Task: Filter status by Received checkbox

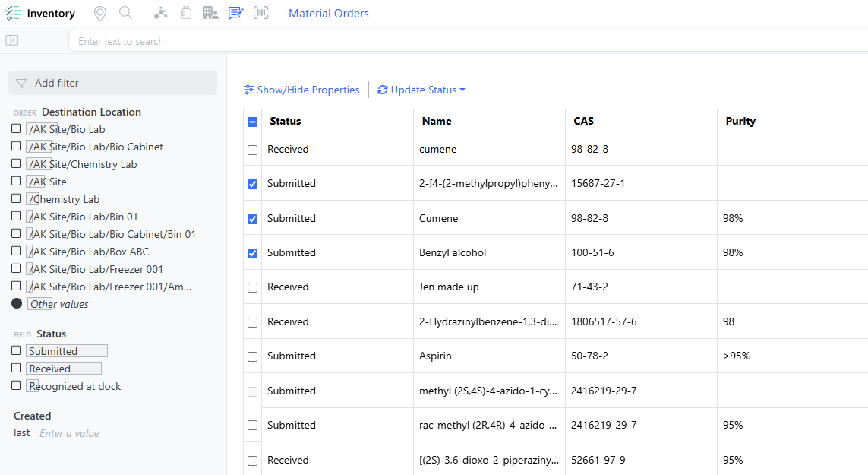Action: click(16, 368)
